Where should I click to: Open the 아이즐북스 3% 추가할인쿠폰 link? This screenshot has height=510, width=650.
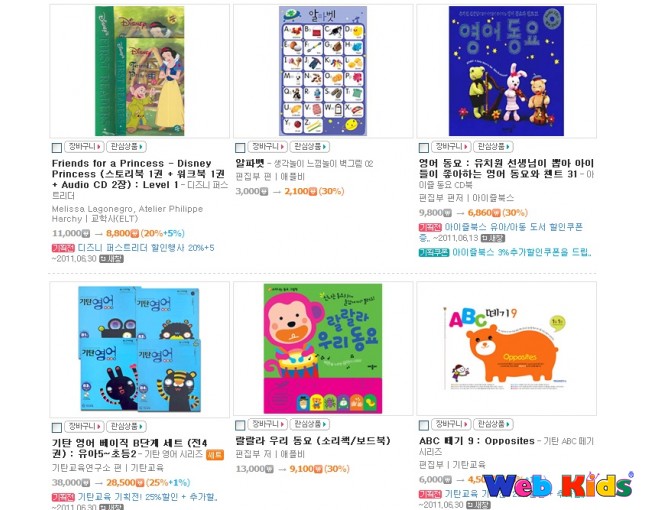pos(521,253)
